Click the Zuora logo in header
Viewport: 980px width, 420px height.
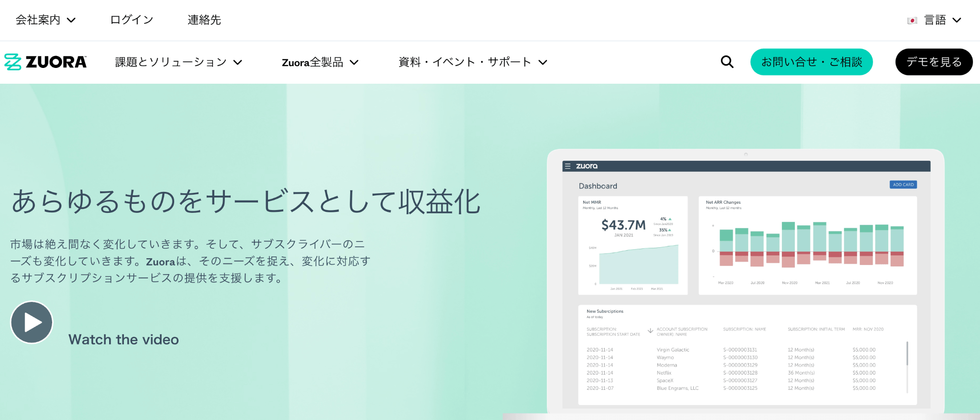pos(45,62)
